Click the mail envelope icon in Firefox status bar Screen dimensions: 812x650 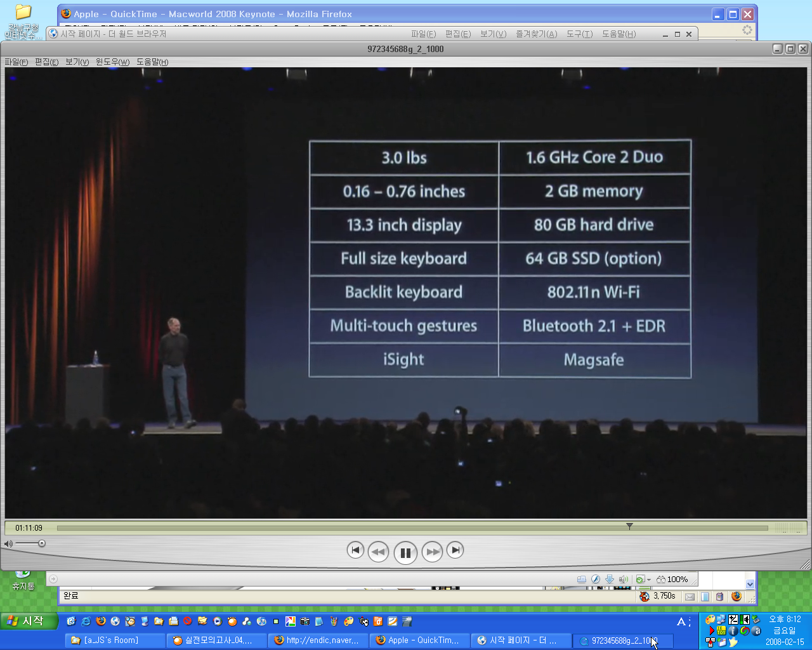(690, 597)
